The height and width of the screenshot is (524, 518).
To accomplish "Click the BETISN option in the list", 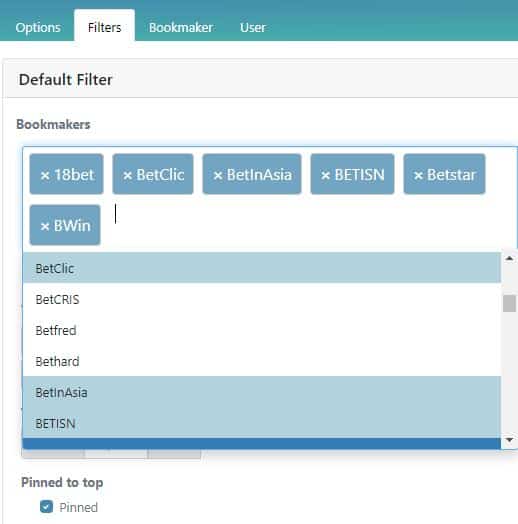I will pyautogui.click(x=262, y=423).
